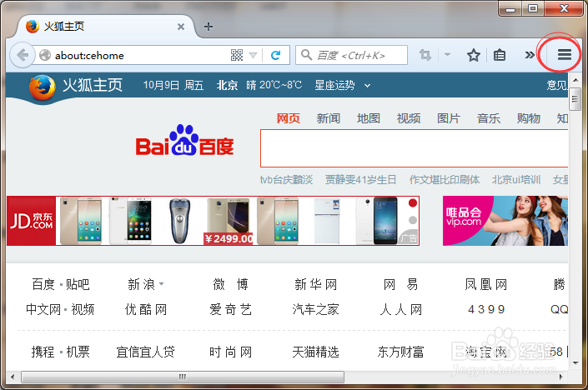Select the 图片 search tab

(449, 118)
